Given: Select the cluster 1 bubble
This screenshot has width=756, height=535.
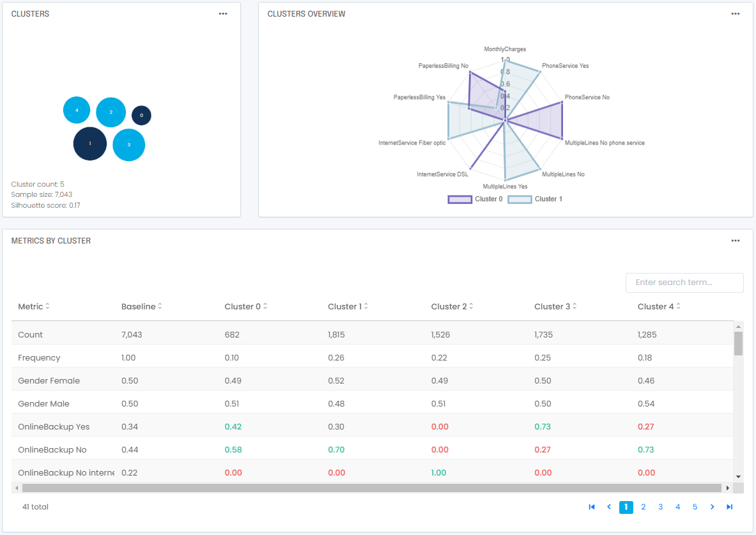Looking at the screenshot, I should [x=89, y=143].
